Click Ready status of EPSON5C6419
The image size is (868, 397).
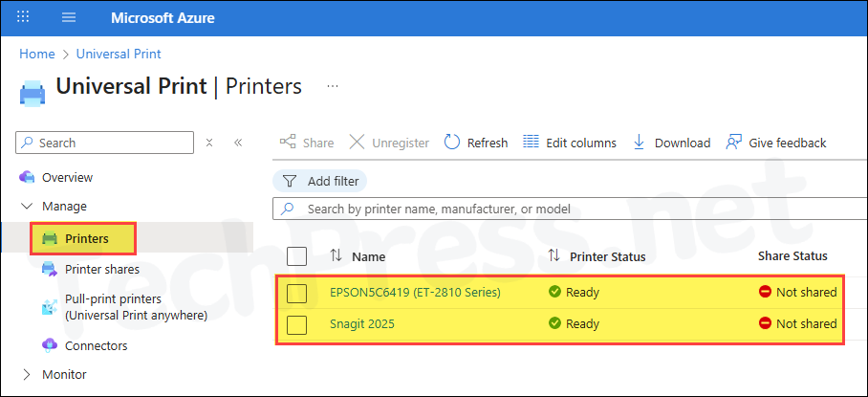coord(582,293)
